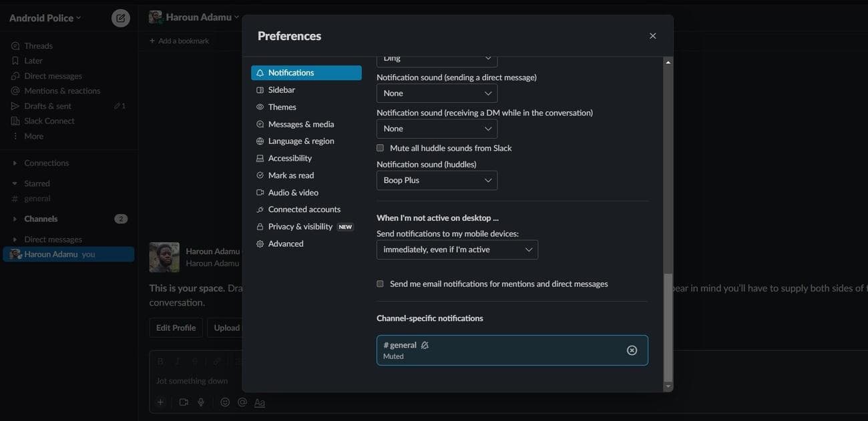868x421 pixels.
Task: Open the Accessibility preferences tab
Action: pos(290,158)
